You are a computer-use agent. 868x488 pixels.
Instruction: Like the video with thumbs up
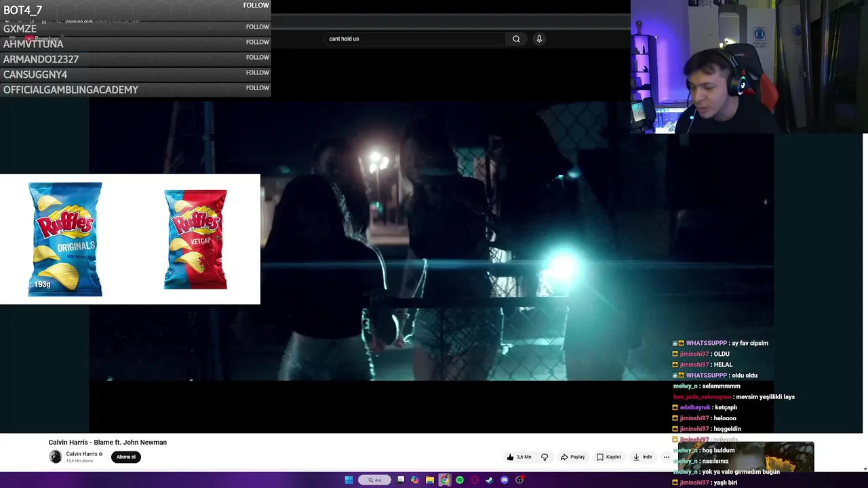click(x=519, y=457)
